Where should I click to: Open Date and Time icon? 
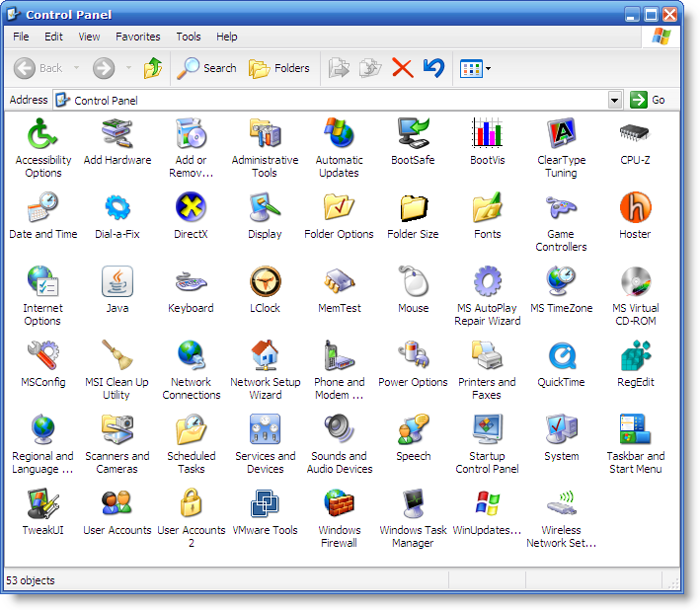[x=42, y=207]
